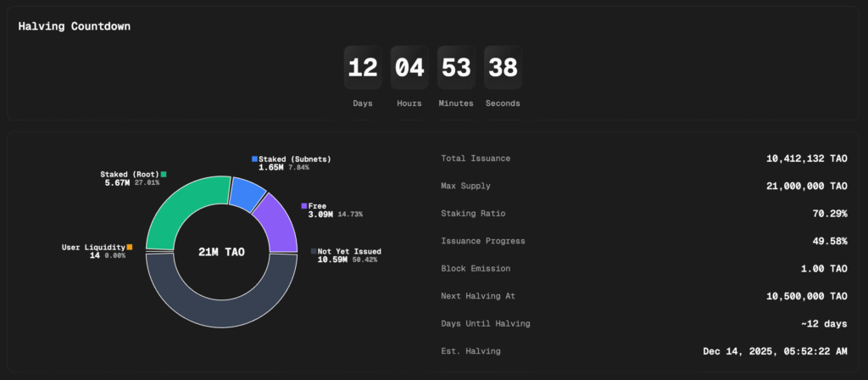Select the blue Staked (Subnets) donut segment
Viewport: 868px width, 380px height.
[x=247, y=193]
